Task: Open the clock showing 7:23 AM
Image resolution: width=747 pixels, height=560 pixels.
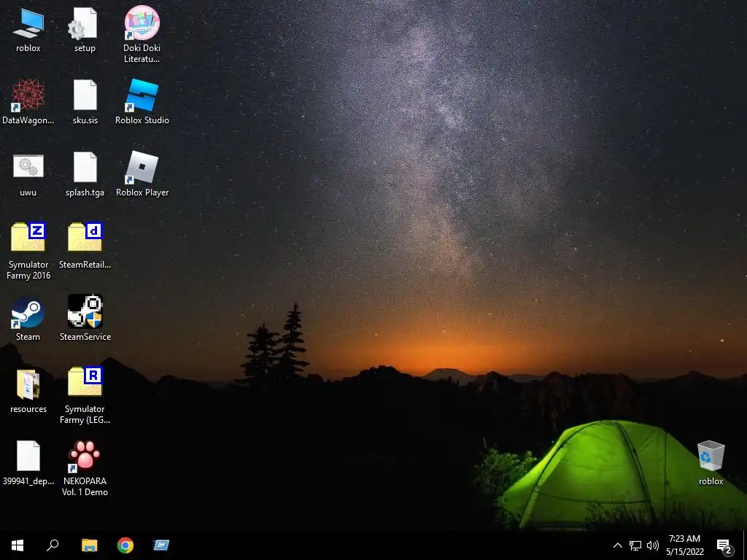Action: click(x=684, y=545)
